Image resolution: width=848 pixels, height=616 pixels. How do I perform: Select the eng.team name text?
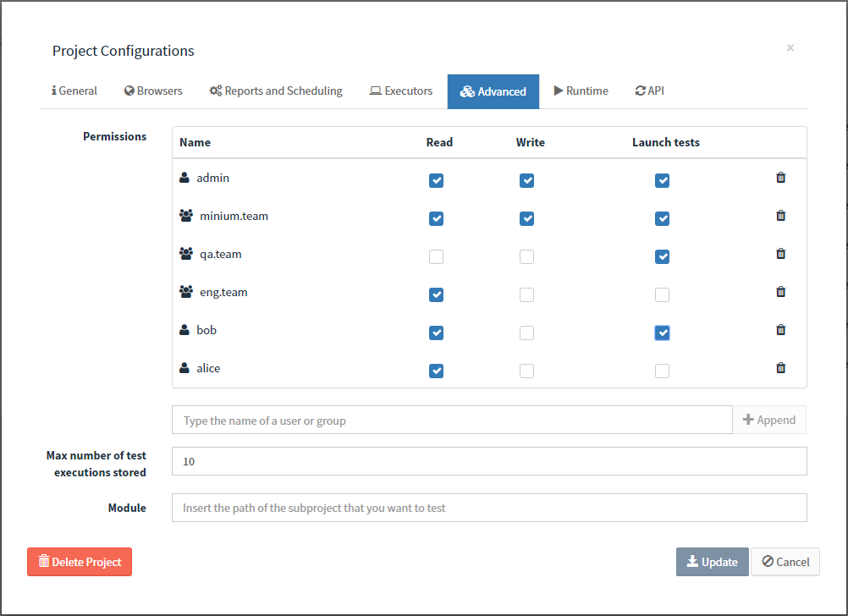click(x=224, y=292)
